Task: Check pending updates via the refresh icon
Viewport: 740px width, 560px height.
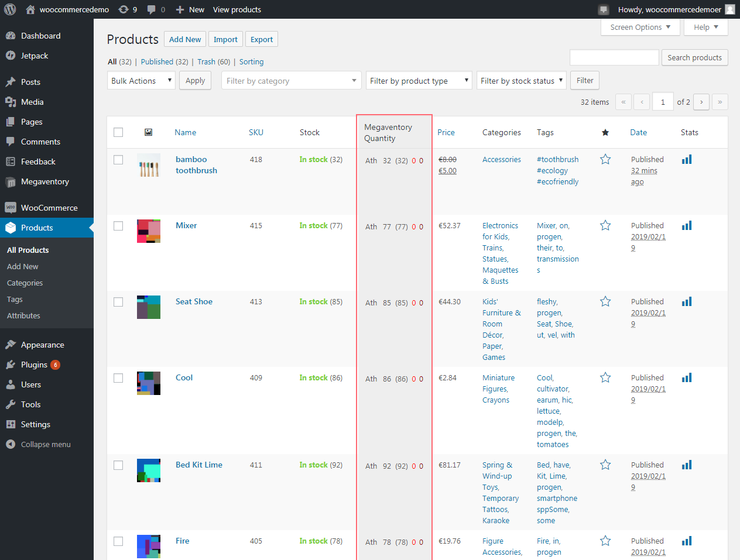Action: [x=122, y=9]
